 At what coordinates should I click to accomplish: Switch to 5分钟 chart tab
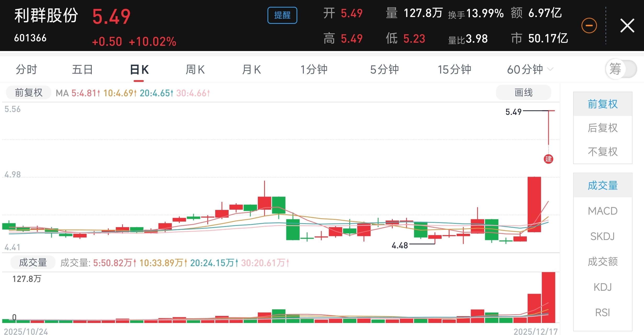point(384,70)
